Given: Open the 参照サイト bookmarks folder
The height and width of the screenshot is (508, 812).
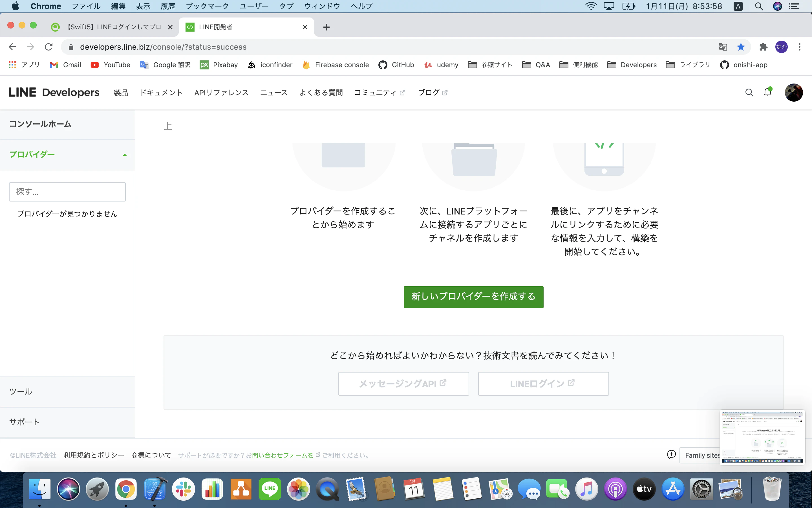Looking at the screenshot, I should point(490,65).
